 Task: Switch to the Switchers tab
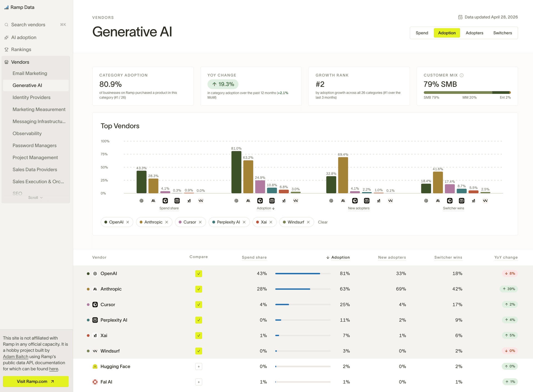(x=502, y=33)
